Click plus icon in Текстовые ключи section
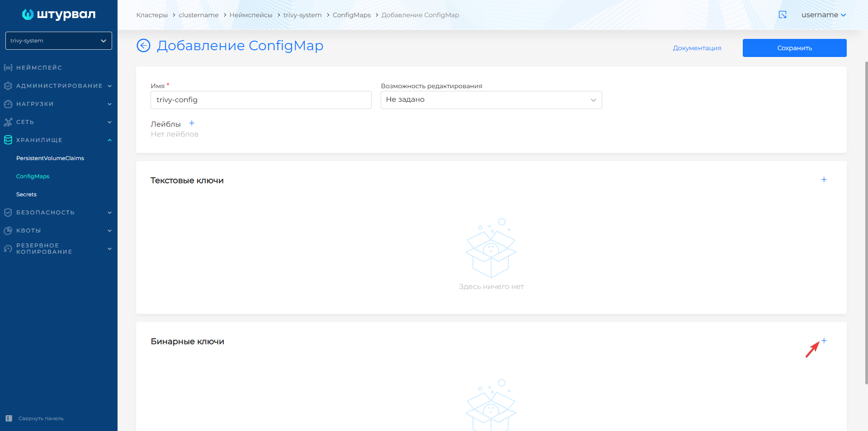The width and height of the screenshot is (868, 431). pos(824,179)
